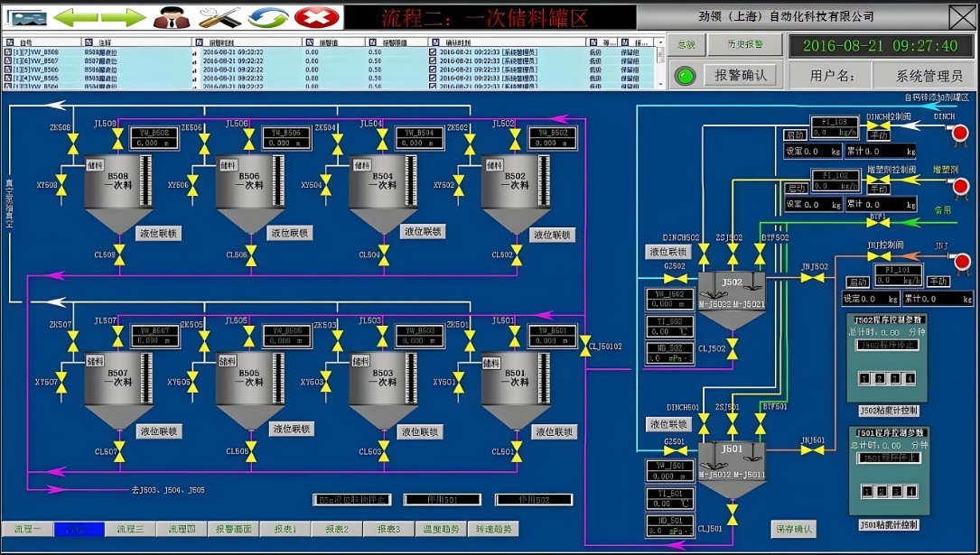The width and height of the screenshot is (980, 555).
Task: Toggle the 液位联锁 interlock under tank B508
Action: click(158, 234)
